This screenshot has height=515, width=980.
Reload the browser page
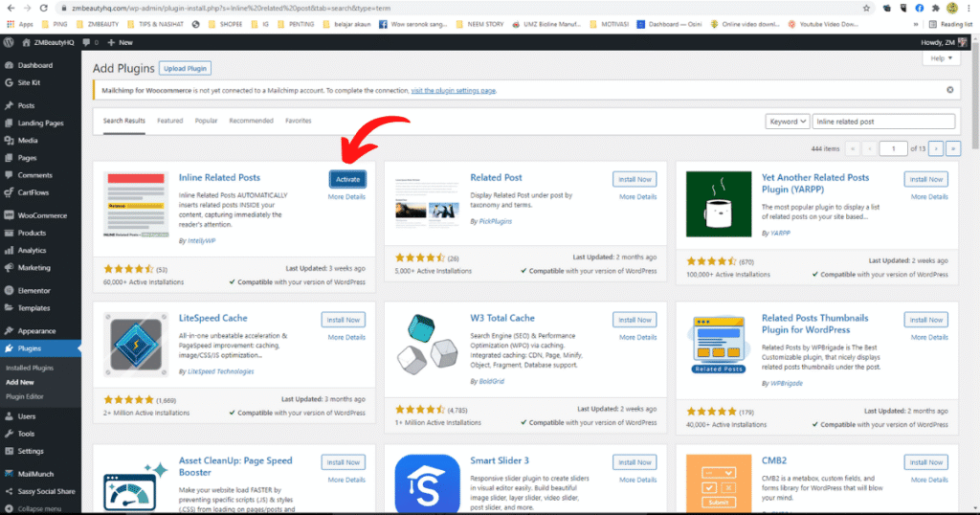(x=43, y=8)
